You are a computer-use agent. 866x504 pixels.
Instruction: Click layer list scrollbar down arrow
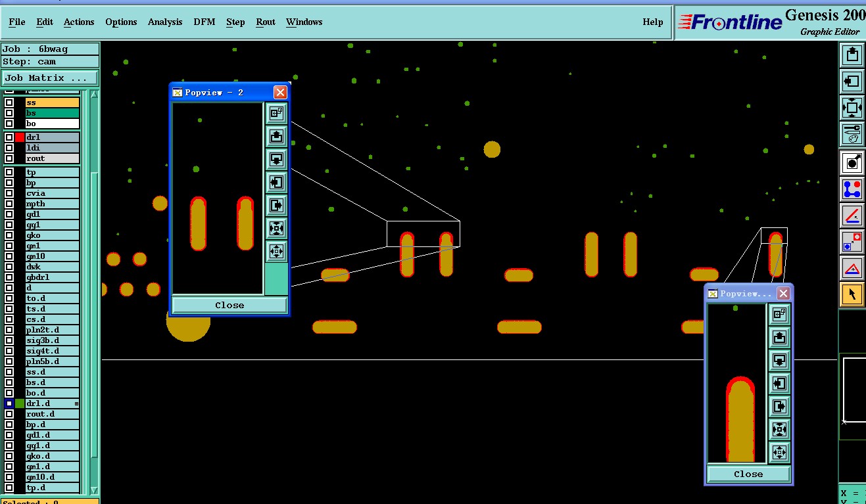[94, 490]
